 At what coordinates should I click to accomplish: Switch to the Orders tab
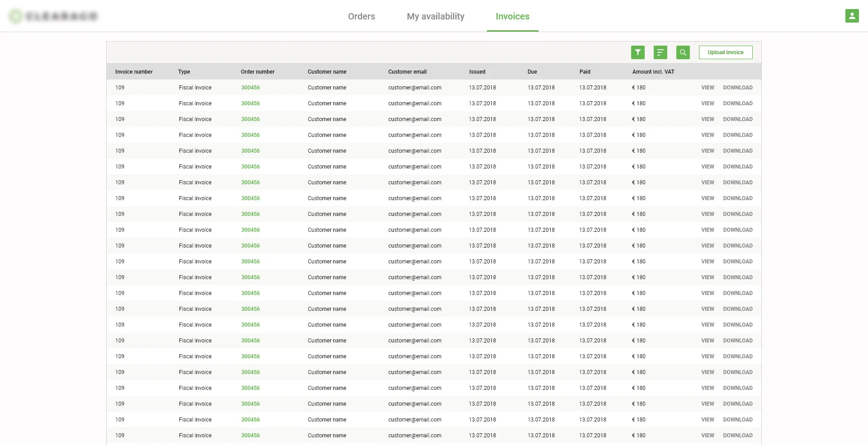(x=361, y=16)
